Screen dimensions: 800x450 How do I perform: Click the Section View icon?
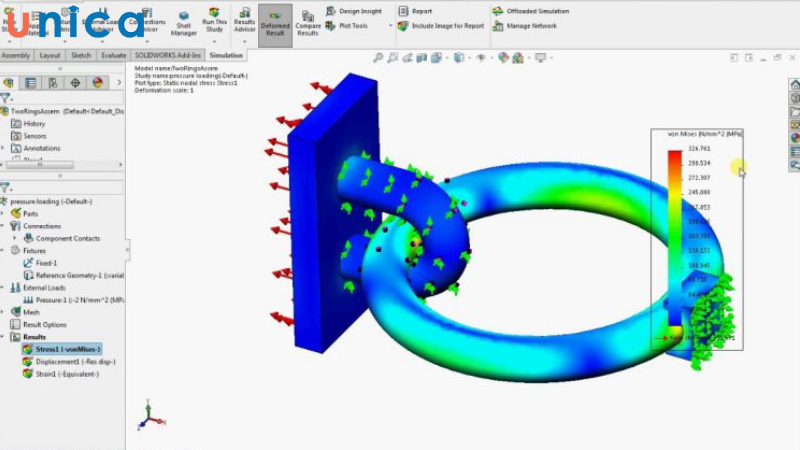coord(421,58)
